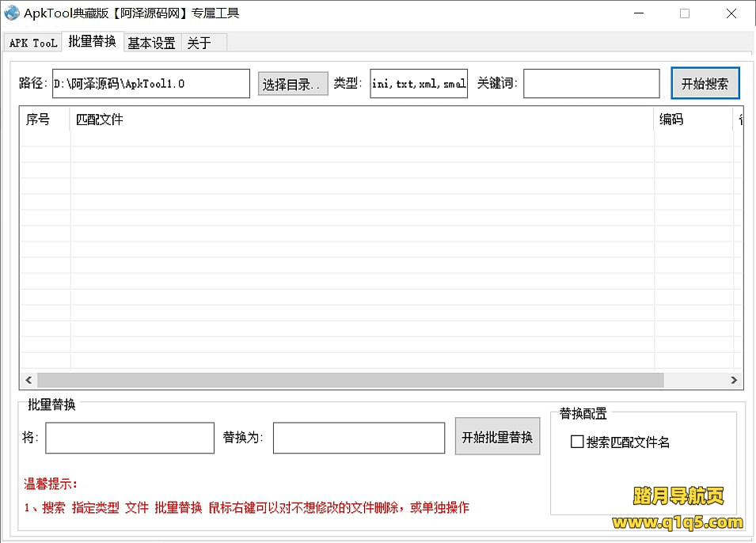This screenshot has height=543, width=756.
Task: Click the 将 source text field
Action: pos(130,438)
